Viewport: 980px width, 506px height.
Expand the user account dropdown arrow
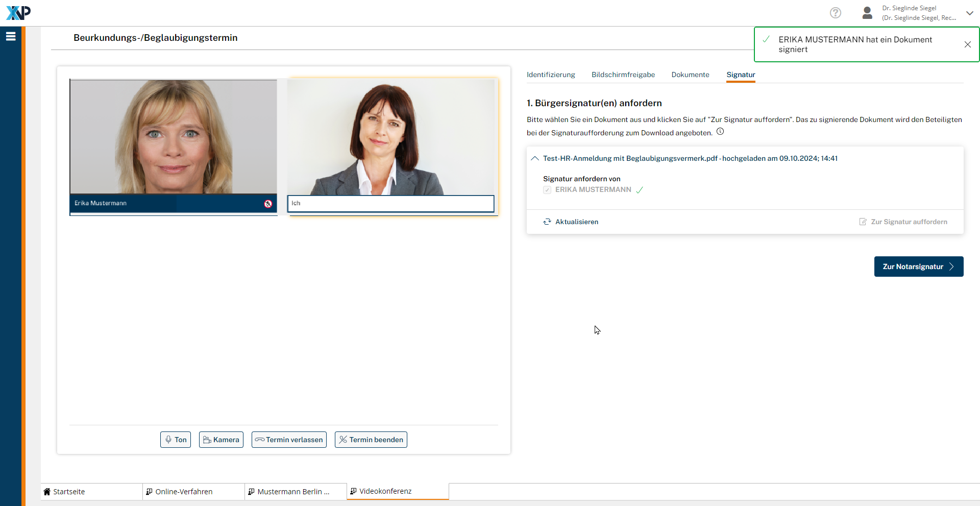click(x=969, y=13)
